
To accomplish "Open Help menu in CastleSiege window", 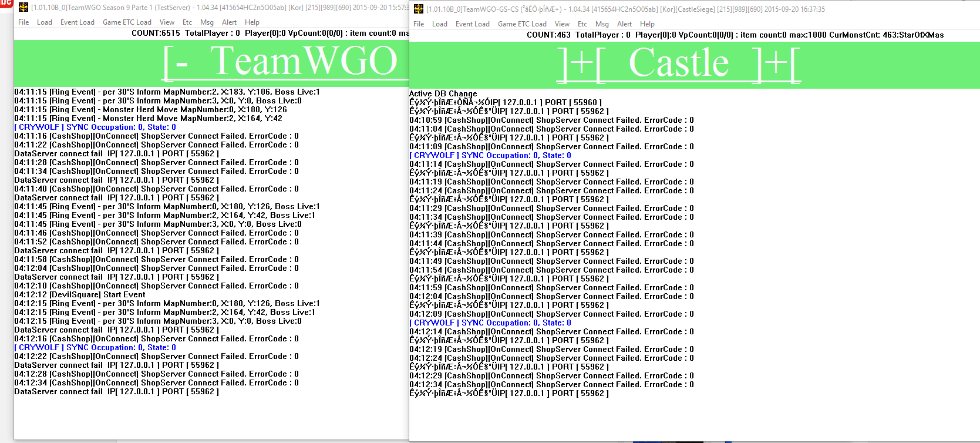I will (647, 24).
